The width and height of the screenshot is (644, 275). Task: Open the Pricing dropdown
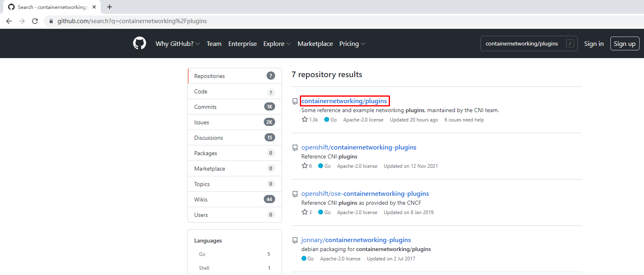(352, 43)
